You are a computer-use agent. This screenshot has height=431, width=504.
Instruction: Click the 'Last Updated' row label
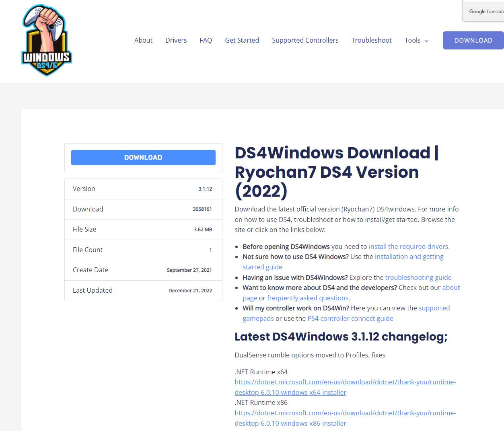[x=93, y=290]
